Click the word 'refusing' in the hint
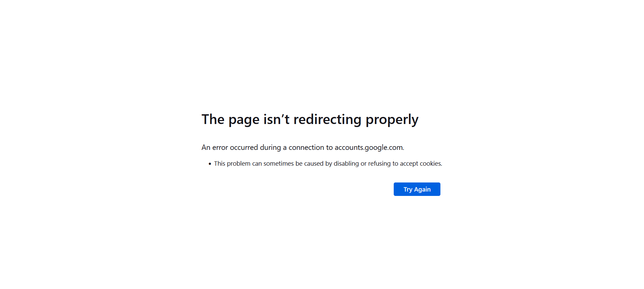Viewport: 644px width, 289px height. pos(379,164)
